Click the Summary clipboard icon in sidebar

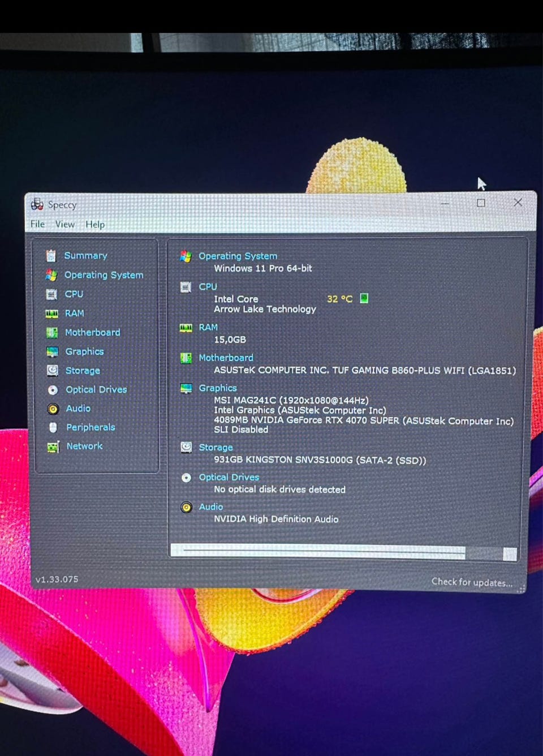51,256
